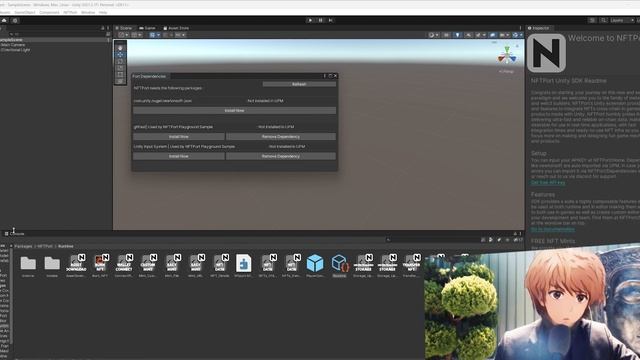The image size is (640, 360).
Task: Select the Mint_Custom script asset
Action: coord(148,264)
